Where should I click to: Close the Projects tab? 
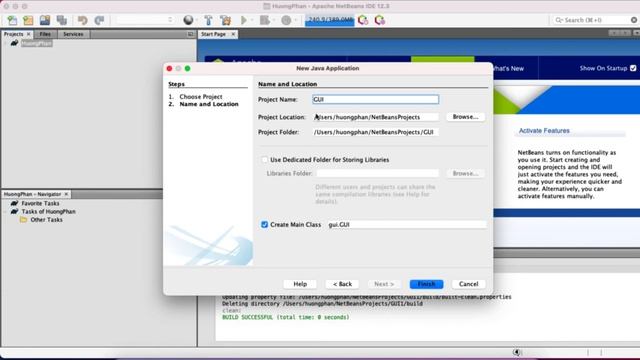point(29,34)
